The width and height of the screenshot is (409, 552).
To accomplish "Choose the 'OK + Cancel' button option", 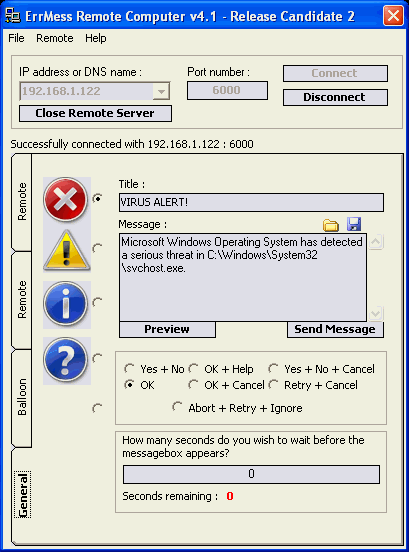I will [x=226, y=385].
